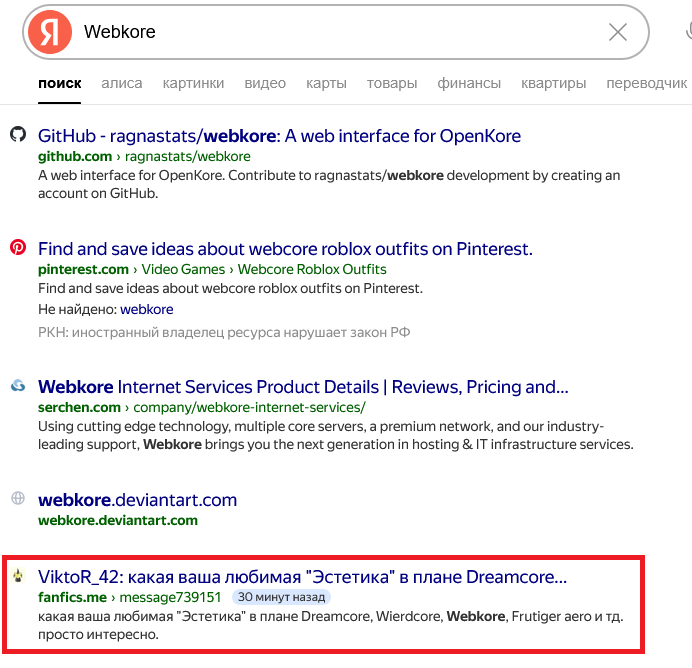Clear the search field with X icon
The width and height of the screenshot is (692, 668).
[618, 33]
